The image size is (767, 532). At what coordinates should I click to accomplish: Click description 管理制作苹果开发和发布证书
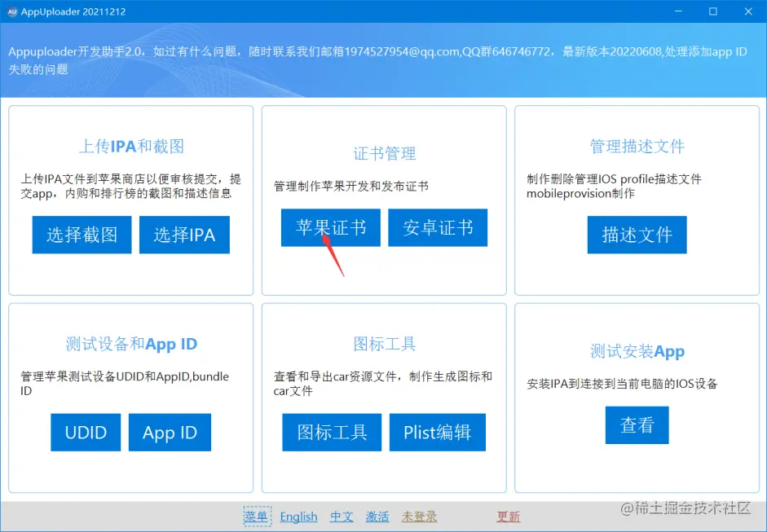[350, 186]
